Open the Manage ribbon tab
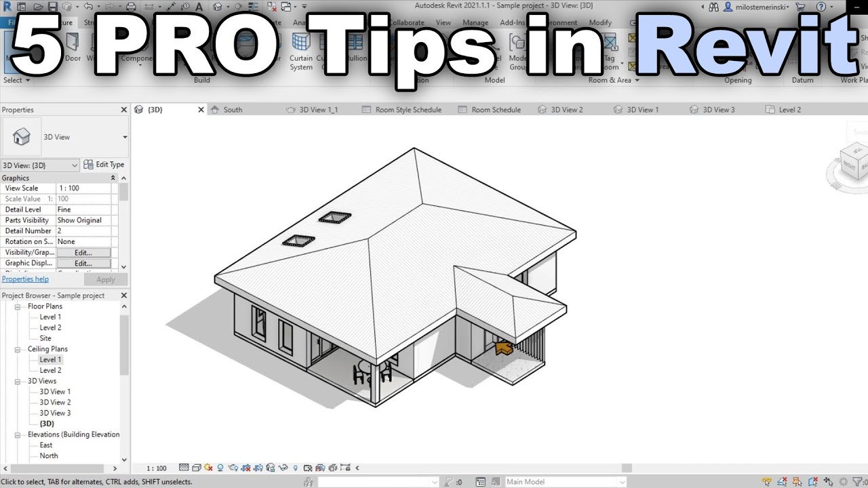Screen dimensions: 868x488 coord(475,22)
